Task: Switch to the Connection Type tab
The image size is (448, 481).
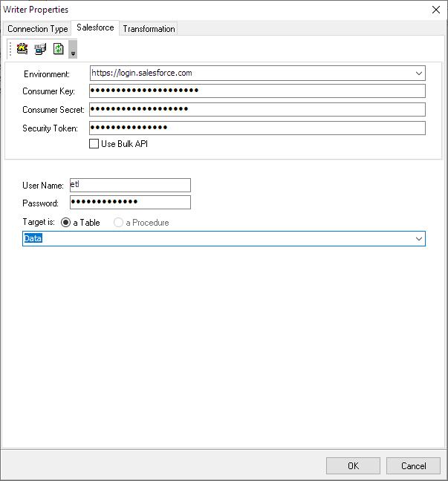Action: tap(37, 29)
